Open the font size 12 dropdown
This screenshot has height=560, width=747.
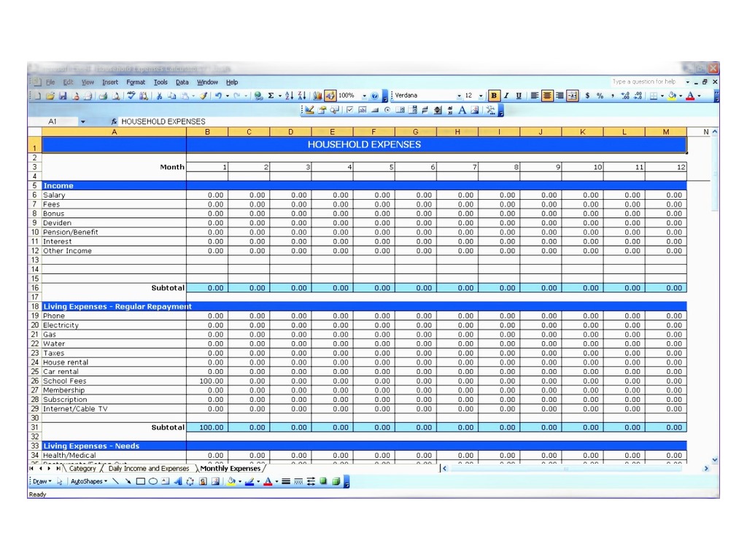coord(481,96)
